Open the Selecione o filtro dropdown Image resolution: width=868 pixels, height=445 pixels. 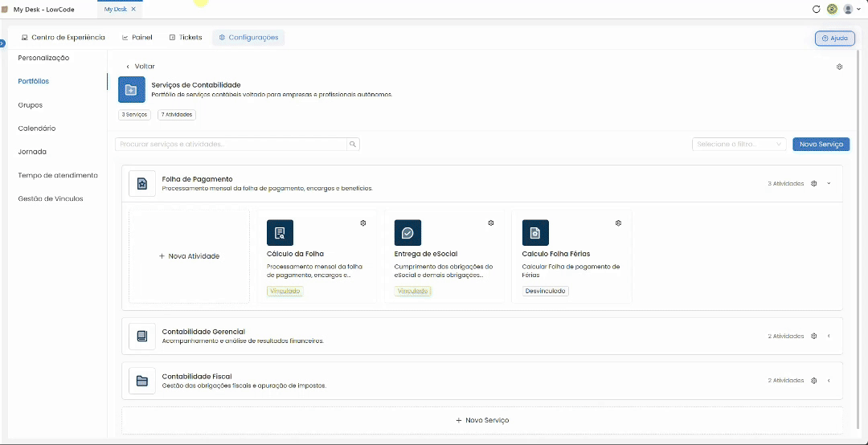pyautogui.click(x=739, y=145)
